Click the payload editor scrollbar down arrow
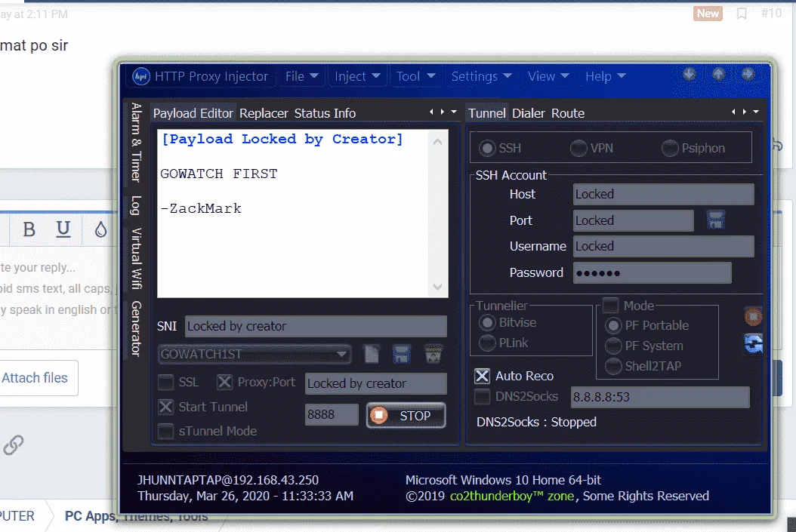The height and width of the screenshot is (532, 796). [x=437, y=287]
